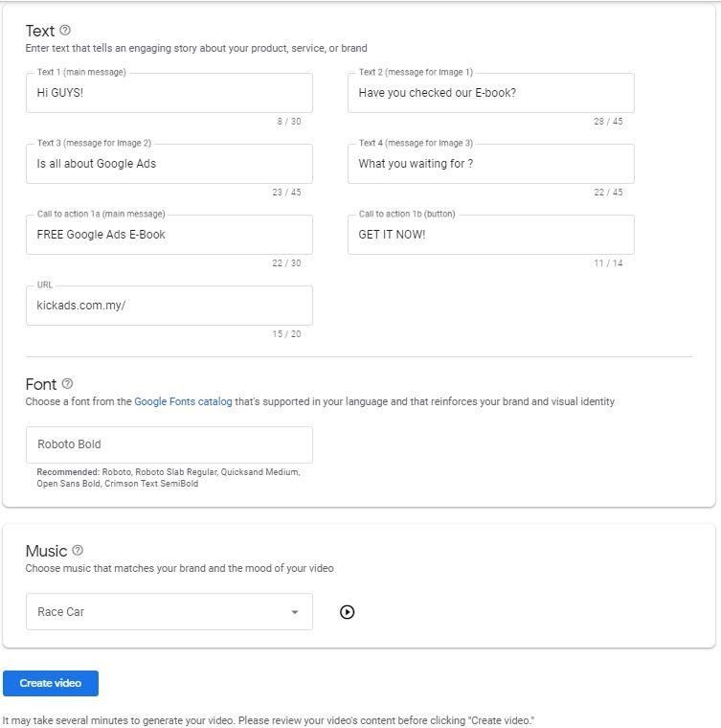The image size is (721, 728).
Task: Click the Font section heading
Action: pos(41,384)
